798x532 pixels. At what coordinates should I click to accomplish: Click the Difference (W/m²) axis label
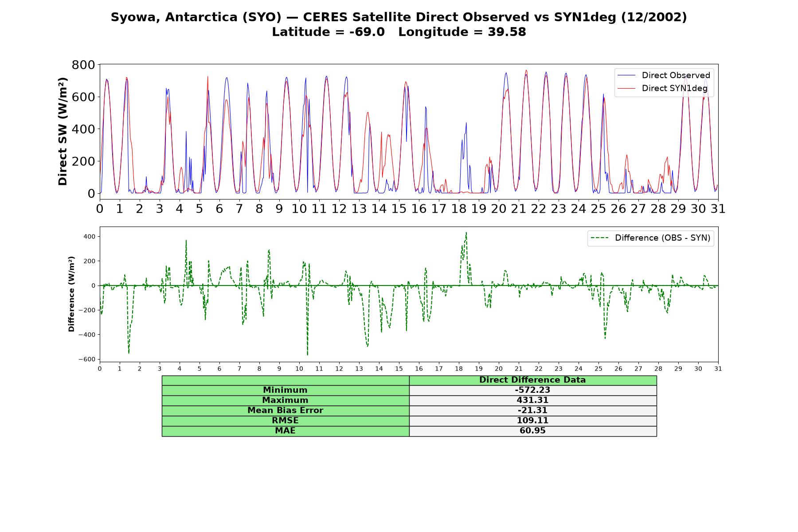(71, 294)
